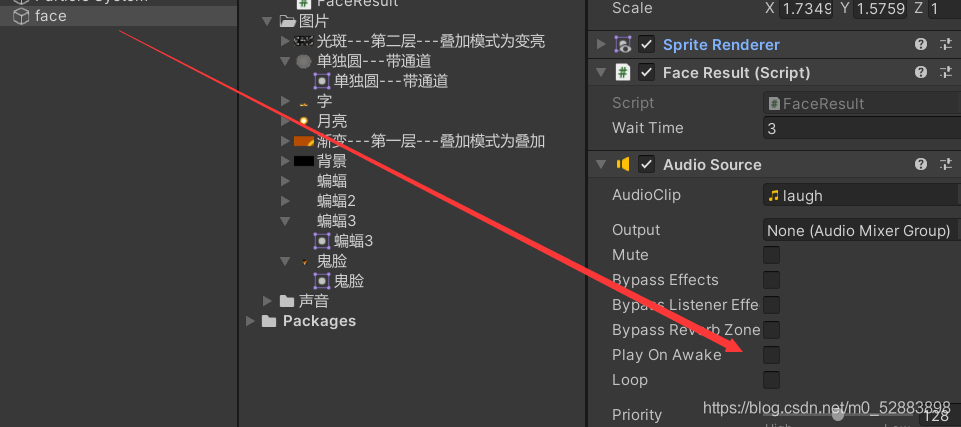Enable the Play On Awake checkbox
This screenshot has height=427, width=961.
[771, 355]
